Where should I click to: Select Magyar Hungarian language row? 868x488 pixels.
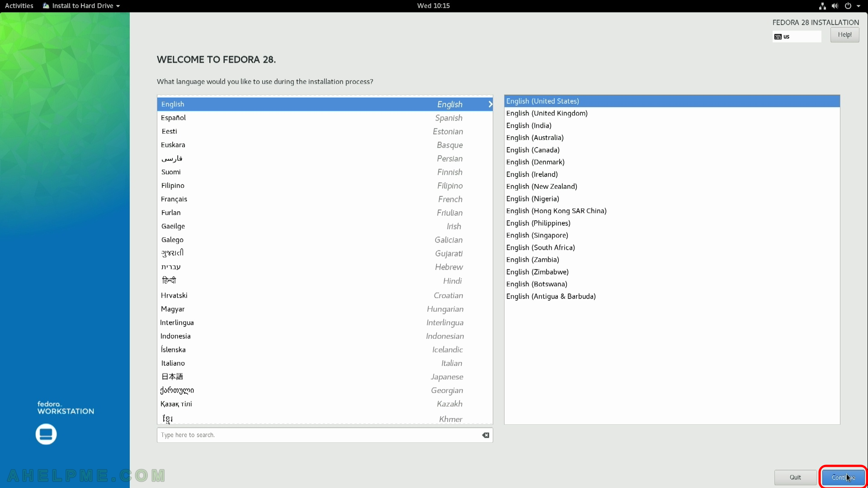pos(325,309)
